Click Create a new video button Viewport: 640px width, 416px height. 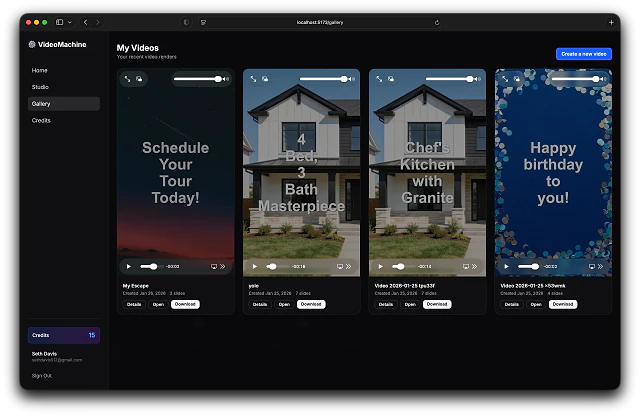[584, 53]
